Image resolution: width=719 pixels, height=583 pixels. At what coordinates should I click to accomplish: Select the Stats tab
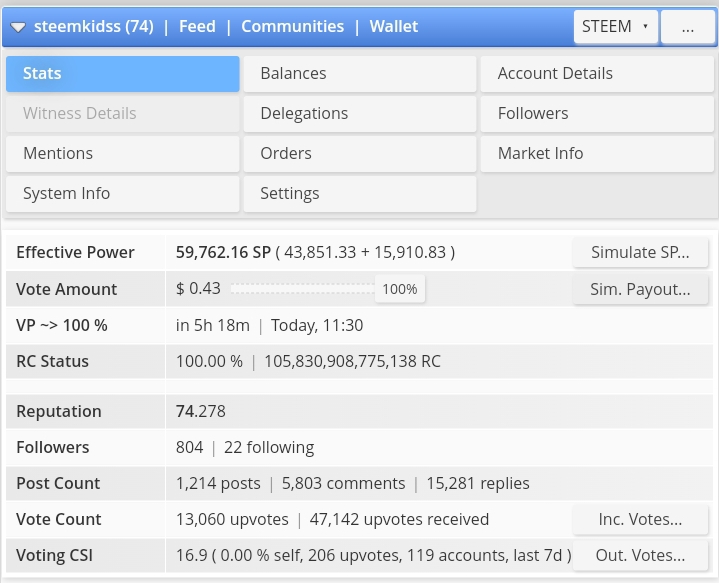point(122,74)
